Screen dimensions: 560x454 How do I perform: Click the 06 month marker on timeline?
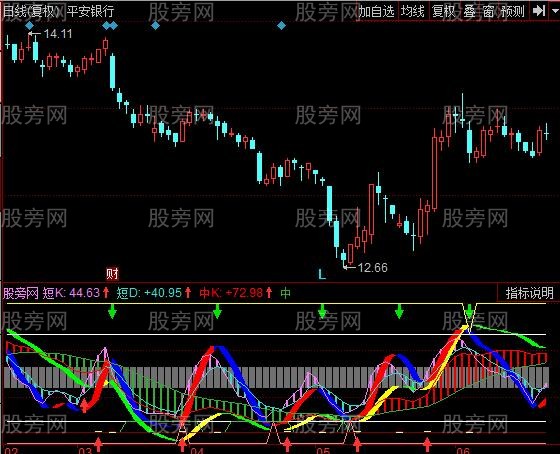click(x=463, y=450)
